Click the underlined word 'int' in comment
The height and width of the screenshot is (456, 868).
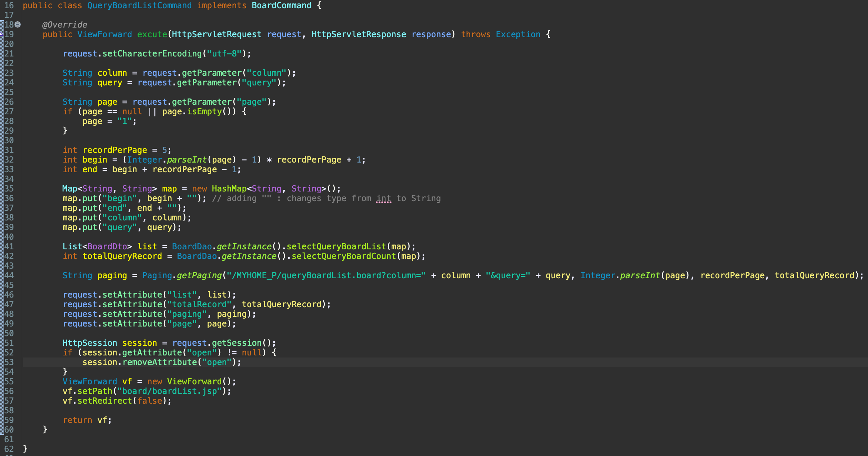(x=383, y=198)
